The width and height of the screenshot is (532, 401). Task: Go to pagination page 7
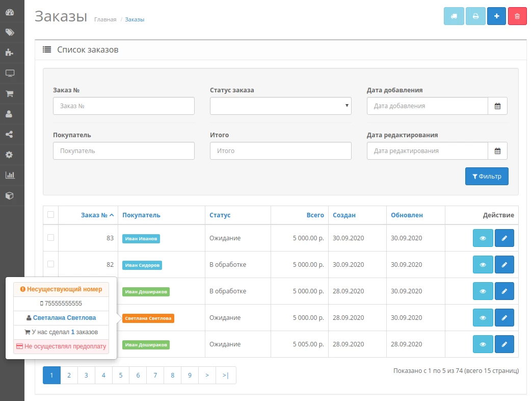[155, 375]
